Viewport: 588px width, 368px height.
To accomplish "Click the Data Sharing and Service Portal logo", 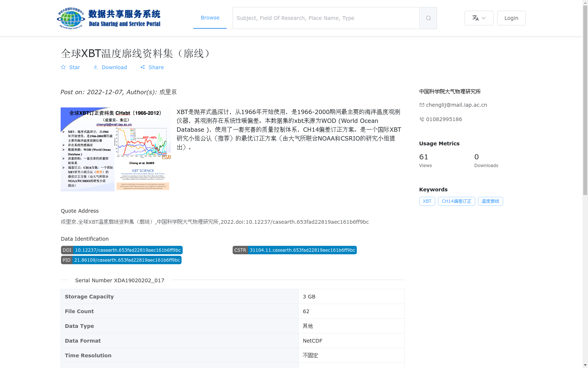I will pos(109,18).
